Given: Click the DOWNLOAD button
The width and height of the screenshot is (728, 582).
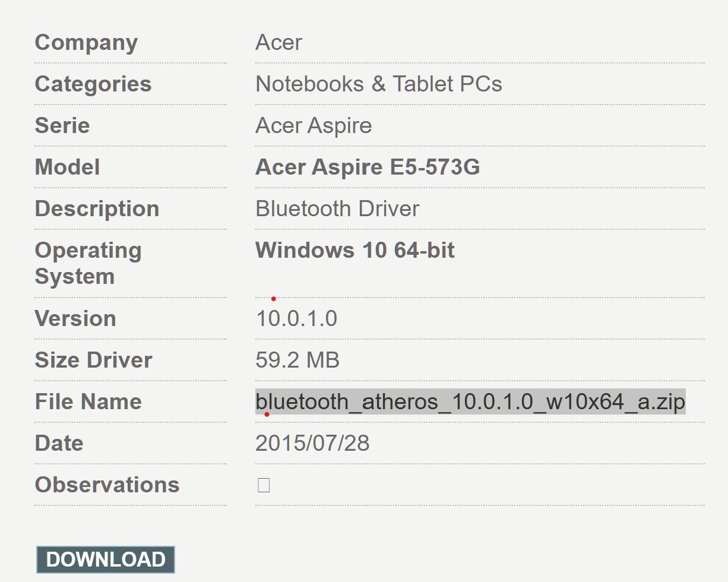Looking at the screenshot, I should coord(106,559).
